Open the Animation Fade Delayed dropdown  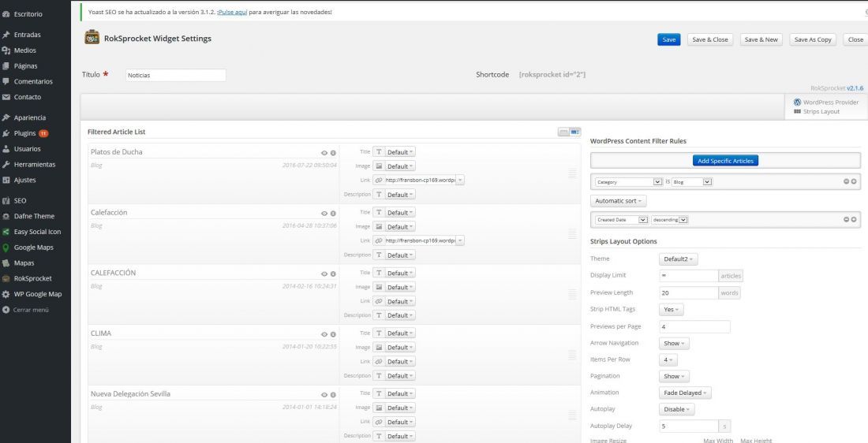[x=685, y=393]
